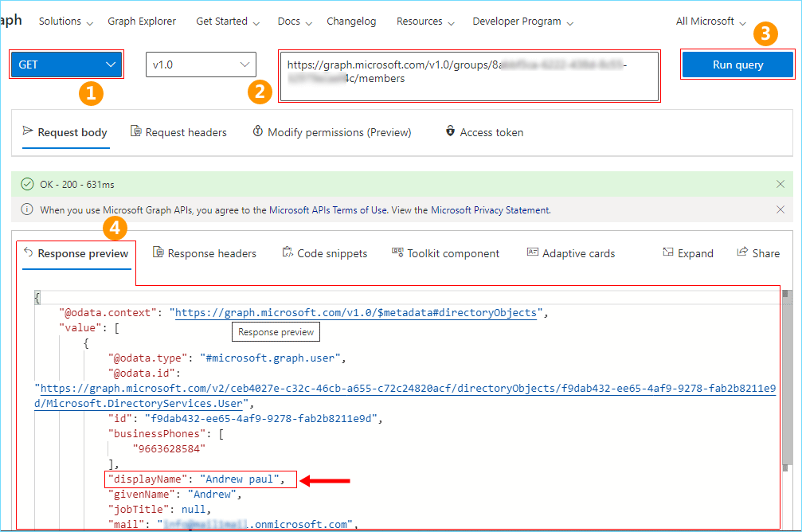Click the Share query icon
Viewport: 802px width, 532px height.
(743, 253)
